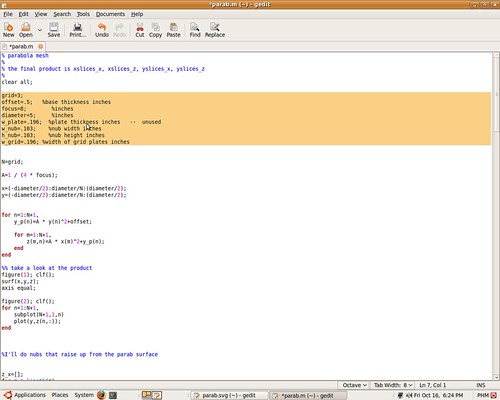The height and width of the screenshot is (400, 500).
Task: Print the document with Print icon
Action: pos(78,30)
